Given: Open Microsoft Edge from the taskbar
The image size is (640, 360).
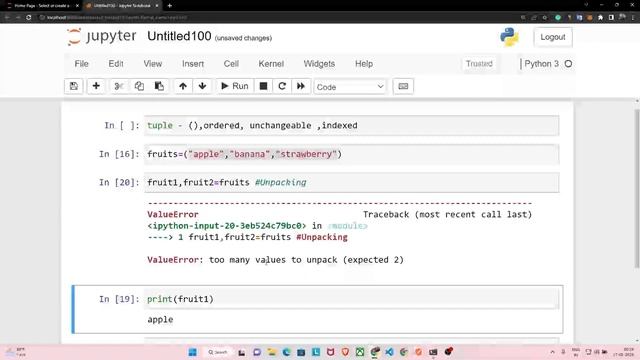Looking at the screenshot, I should pos(286,352).
